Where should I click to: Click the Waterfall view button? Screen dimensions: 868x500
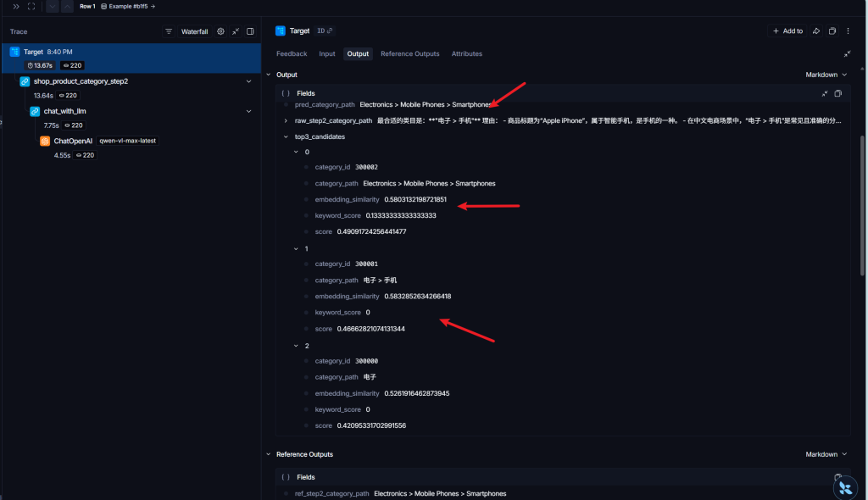click(x=194, y=31)
